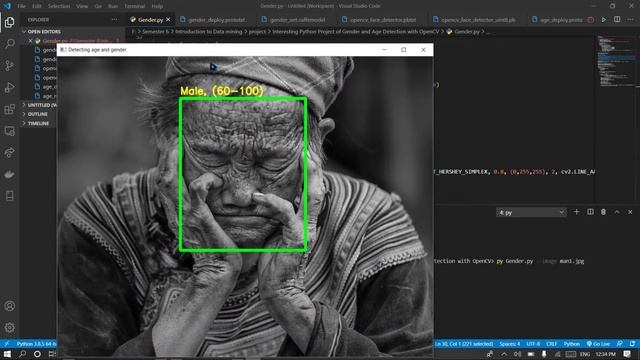Open Windows taskbar search

click(22, 354)
